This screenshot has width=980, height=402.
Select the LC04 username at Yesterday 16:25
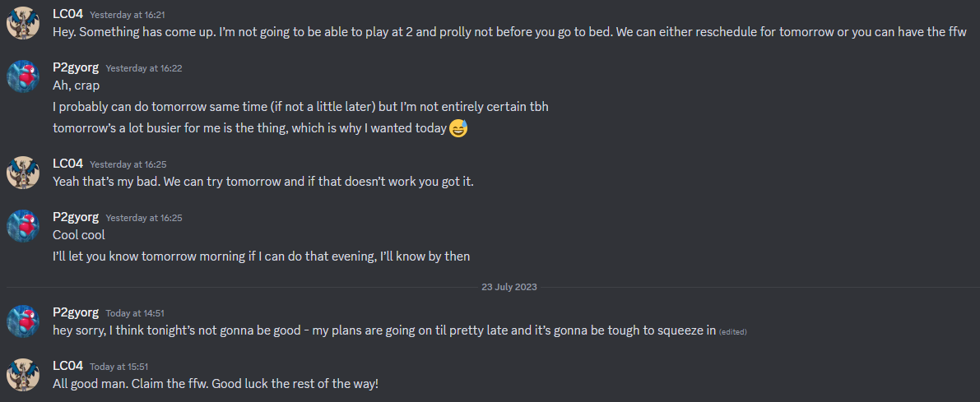(x=67, y=164)
